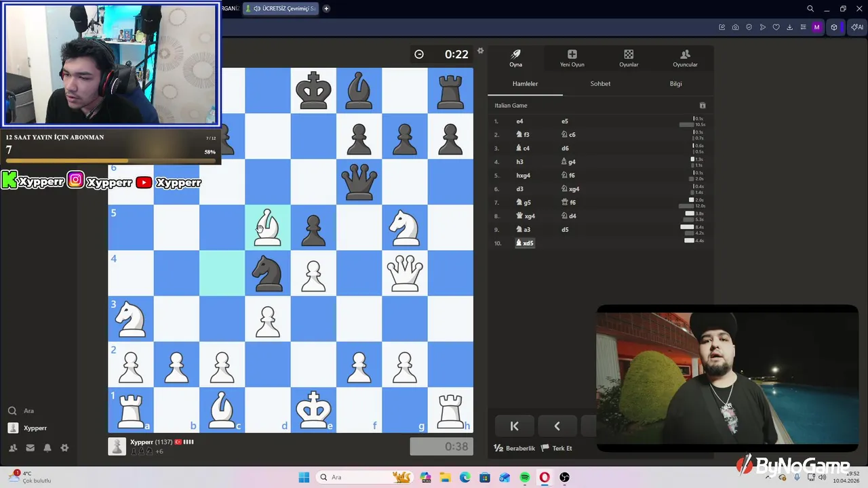Click the white rook on h1

(x=450, y=410)
